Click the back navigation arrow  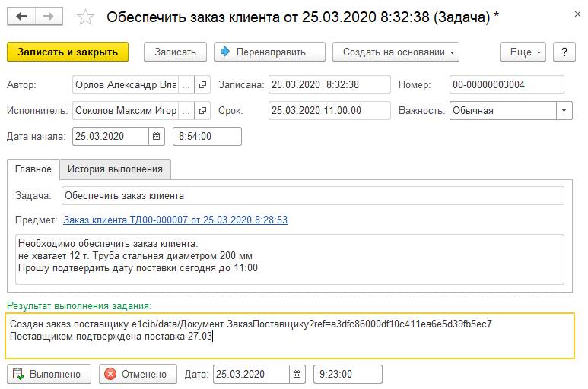pos(21,16)
